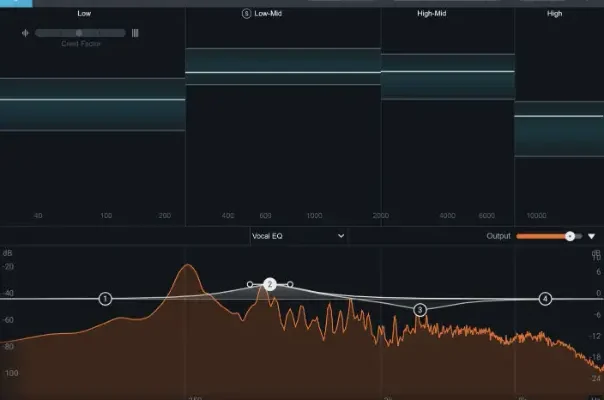The width and height of the screenshot is (604, 400).
Task: Click the left bandwidth handle of node 2
Action: [x=249, y=284]
